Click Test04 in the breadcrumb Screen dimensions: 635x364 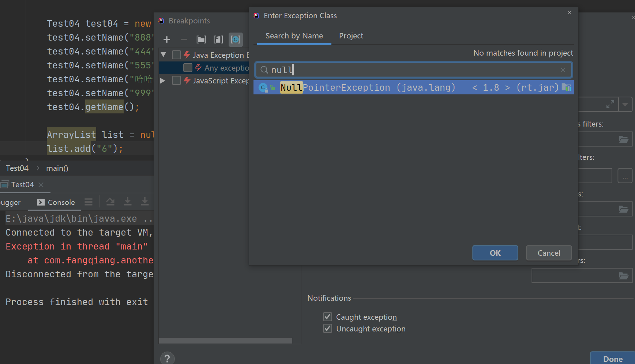(x=17, y=168)
